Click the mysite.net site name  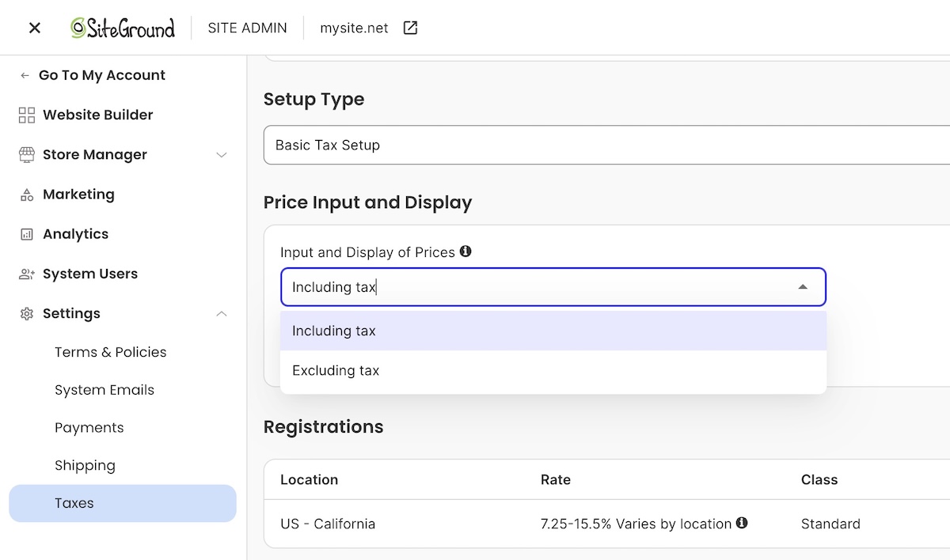354,28
